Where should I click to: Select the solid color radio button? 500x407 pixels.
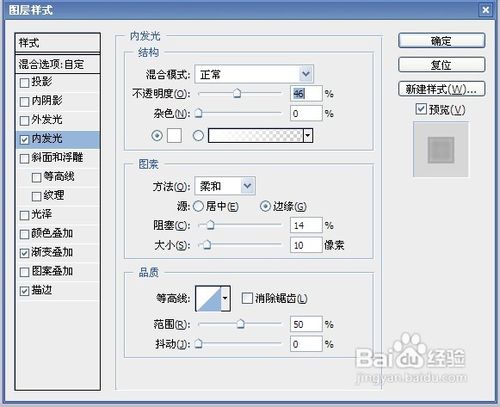coord(157,135)
